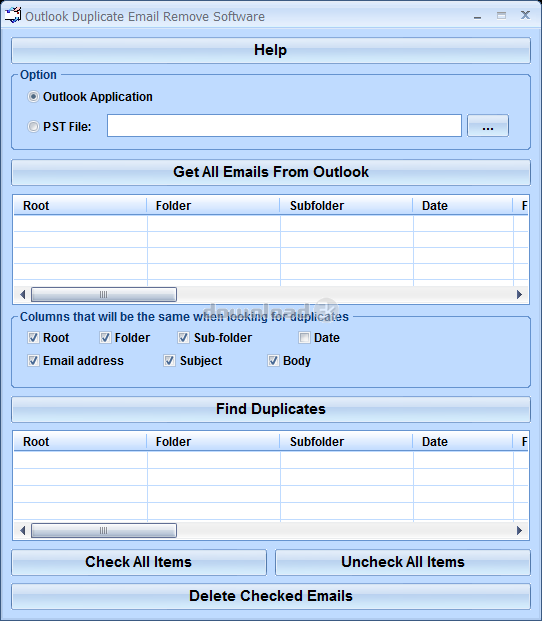
Task: Select the Outlook Application radio option
Action: tap(33, 97)
